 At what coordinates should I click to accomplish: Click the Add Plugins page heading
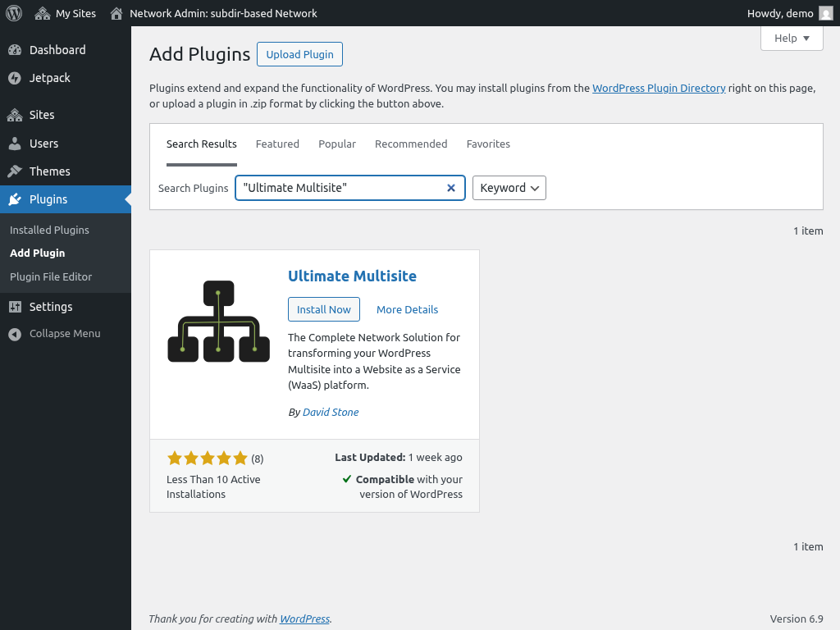pyautogui.click(x=200, y=54)
